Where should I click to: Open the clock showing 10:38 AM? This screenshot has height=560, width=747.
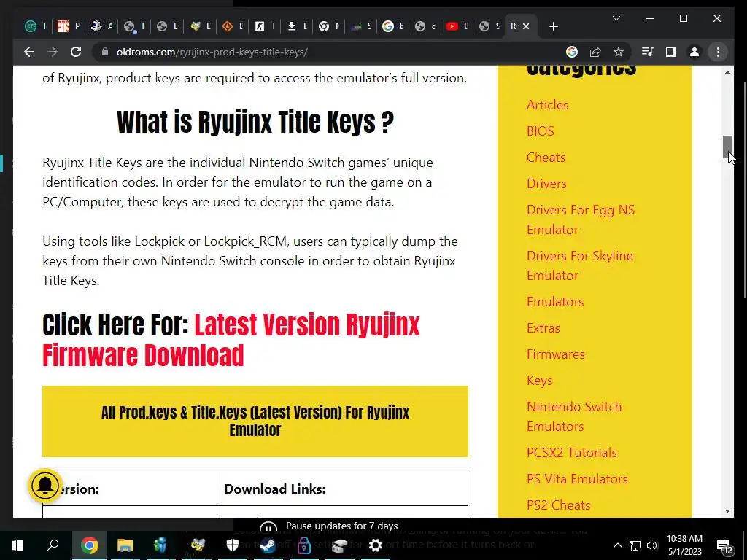(684, 545)
